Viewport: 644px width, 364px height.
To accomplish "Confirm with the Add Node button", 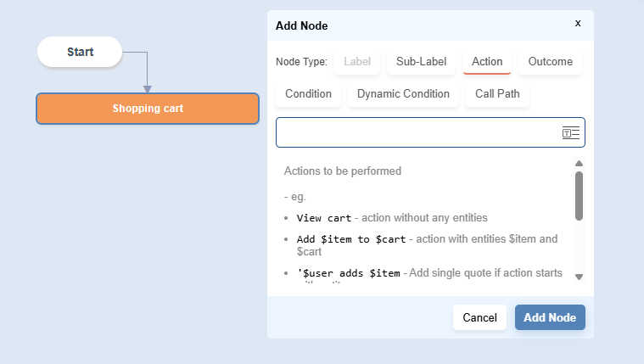I will pyautogui.click(x=550, y=317).
